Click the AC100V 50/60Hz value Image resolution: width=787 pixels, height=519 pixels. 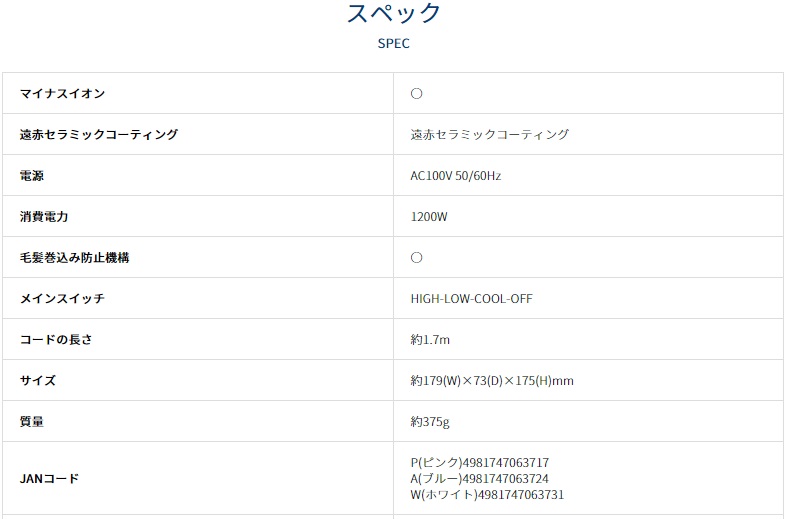pos(455,175)
